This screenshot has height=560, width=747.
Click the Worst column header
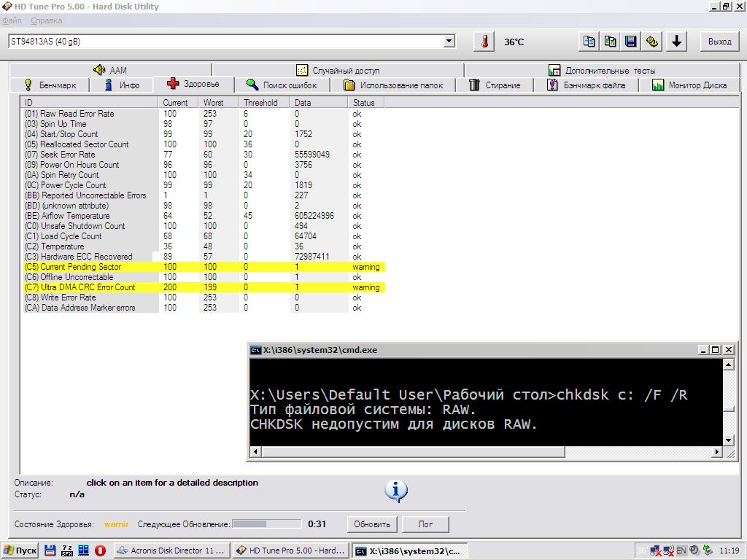tap(219, 102)
